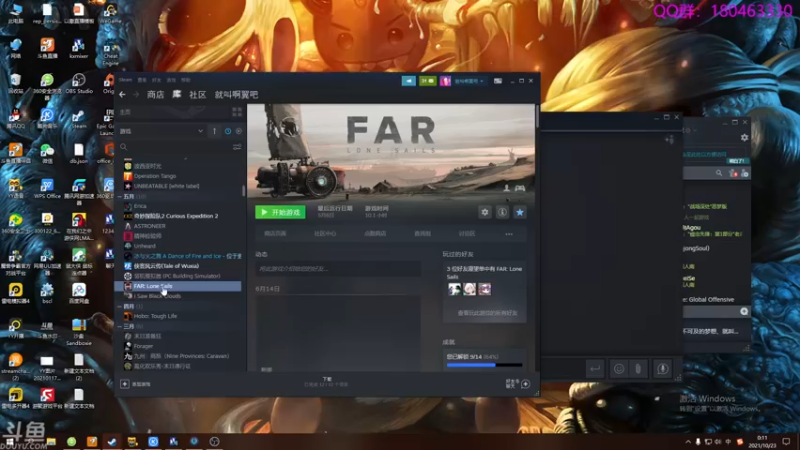The image size is (800, 450).
Task: Open Steam from the Windows taskbar
Action: 112,441
